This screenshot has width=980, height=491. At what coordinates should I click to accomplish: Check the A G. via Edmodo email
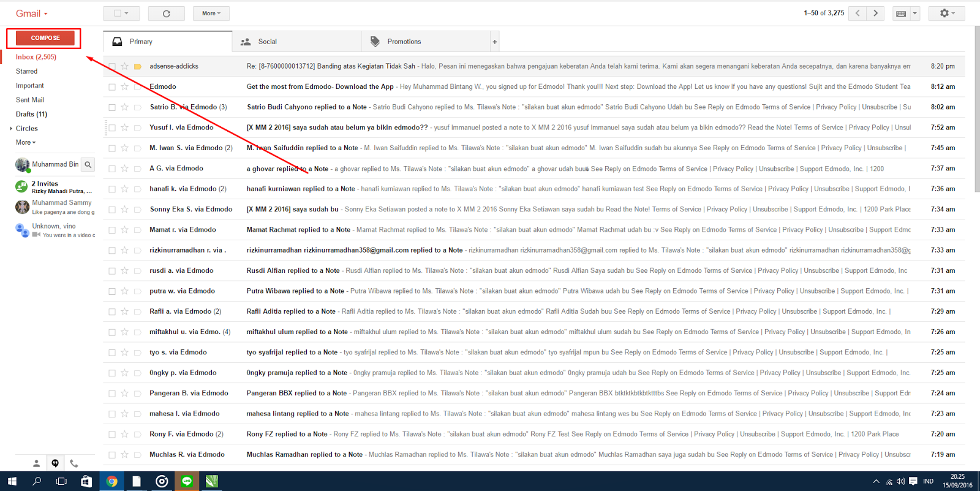coord(112,169)
